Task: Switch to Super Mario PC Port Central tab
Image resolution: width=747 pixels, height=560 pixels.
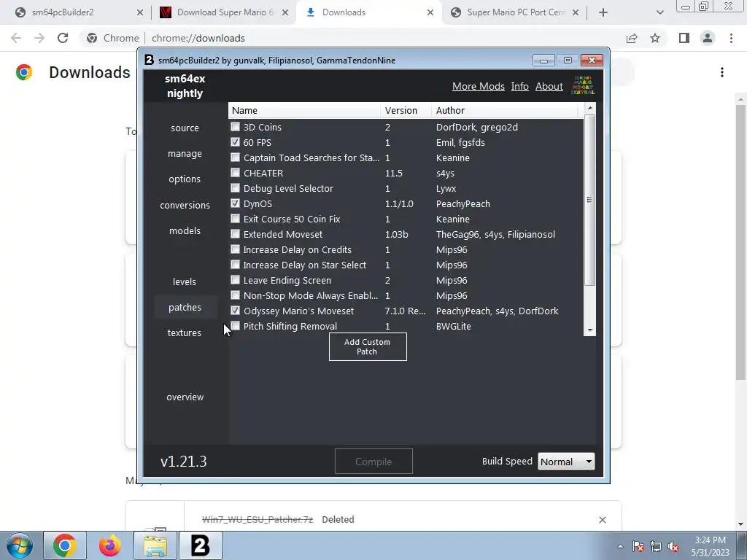Action: pyautogui.click(x=514, y=12)
